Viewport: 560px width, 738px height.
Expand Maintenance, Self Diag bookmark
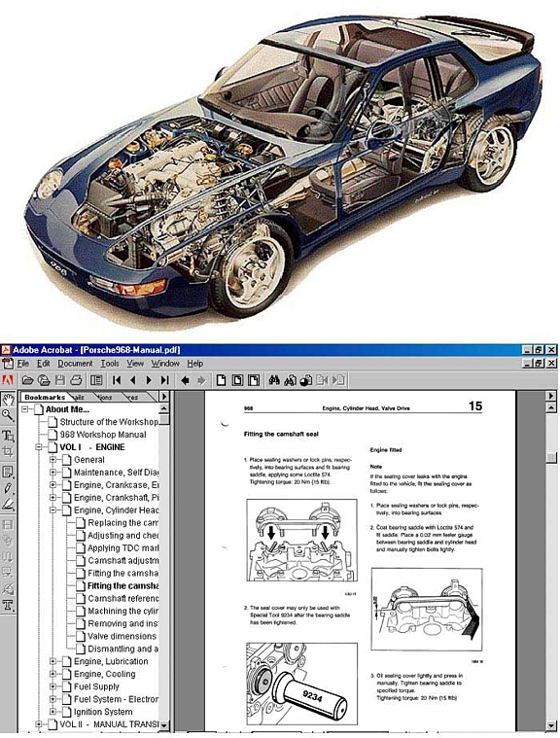pyautogui.click(x=53, y=473)
